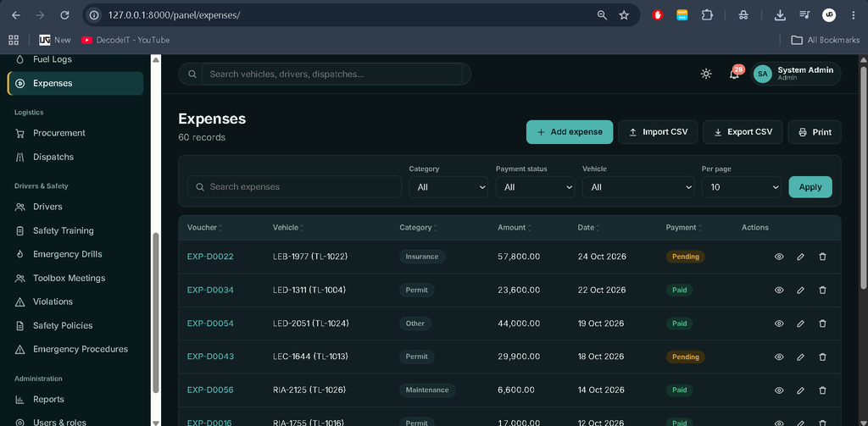This screenshot has height=426, width=868.
Task: Edit expense EXP-D0043 pencil icon
Action: pos(800,357)
